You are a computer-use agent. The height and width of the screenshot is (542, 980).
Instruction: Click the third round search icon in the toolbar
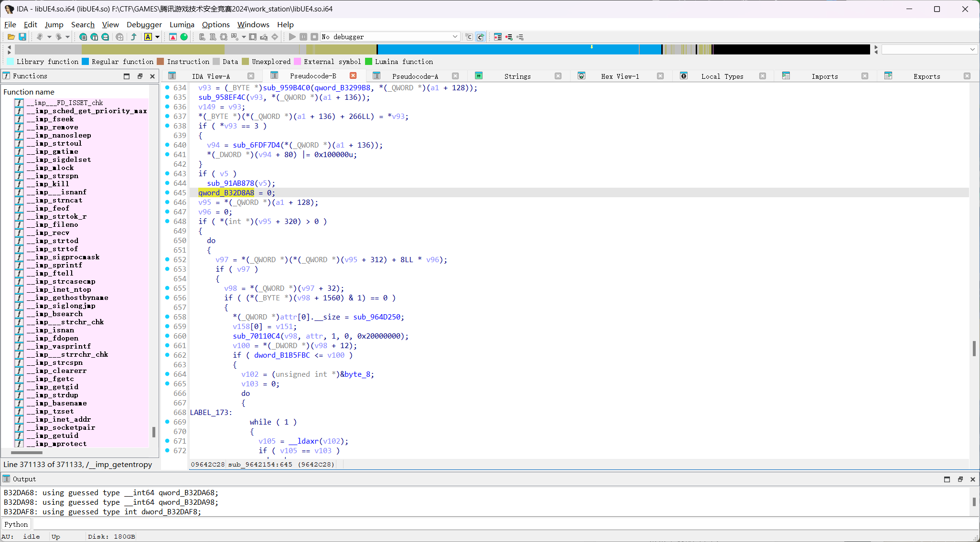105,37
